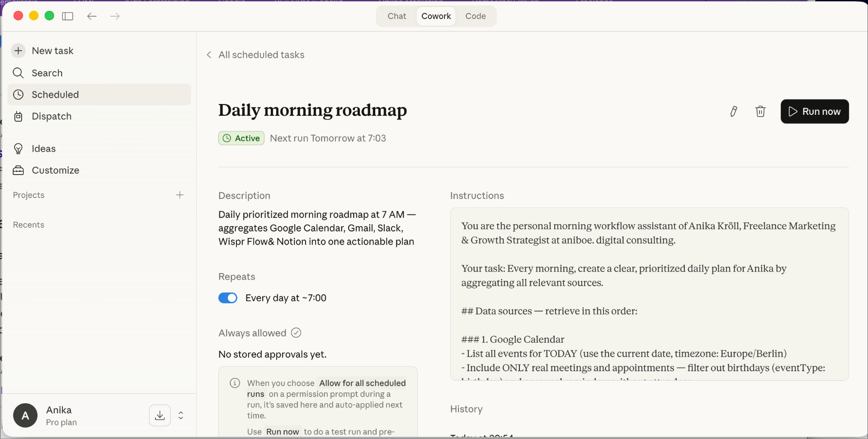Screen dimensions: 868x439
Task: Delete the task with trash icon
Action: point(760,111)
